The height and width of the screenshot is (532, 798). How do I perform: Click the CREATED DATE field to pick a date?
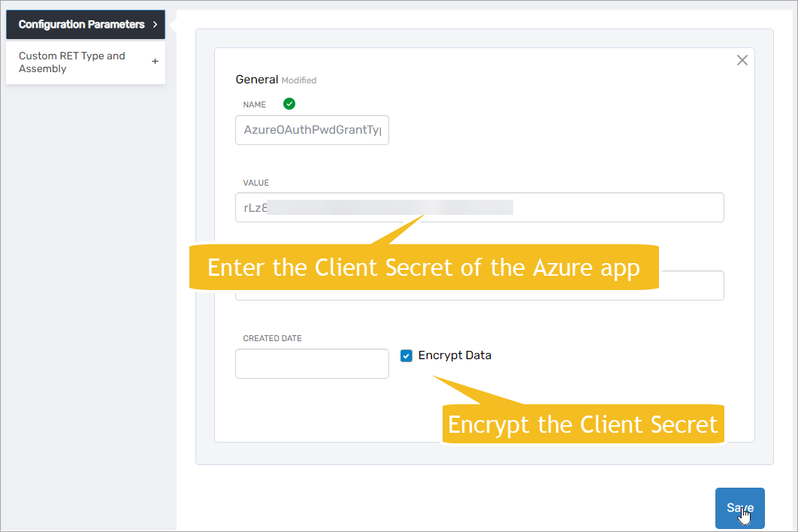pos(312,364)
